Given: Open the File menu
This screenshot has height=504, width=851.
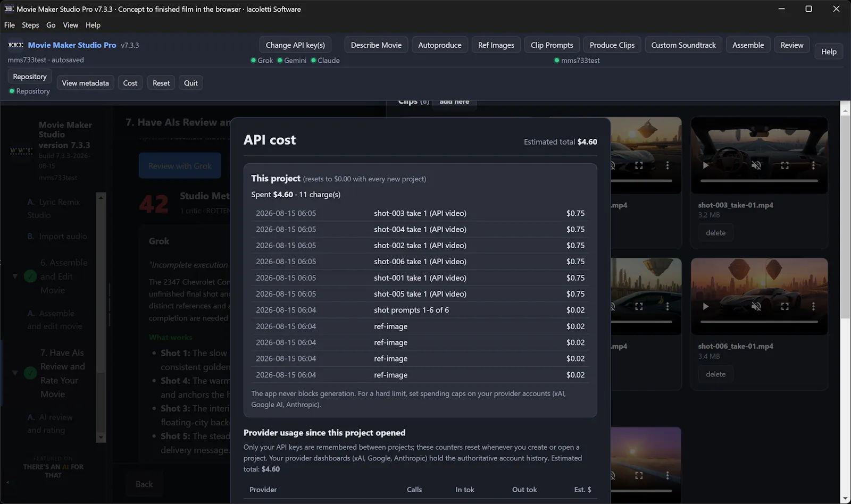Looking at the screenshot, I should (x=10, y=25).
